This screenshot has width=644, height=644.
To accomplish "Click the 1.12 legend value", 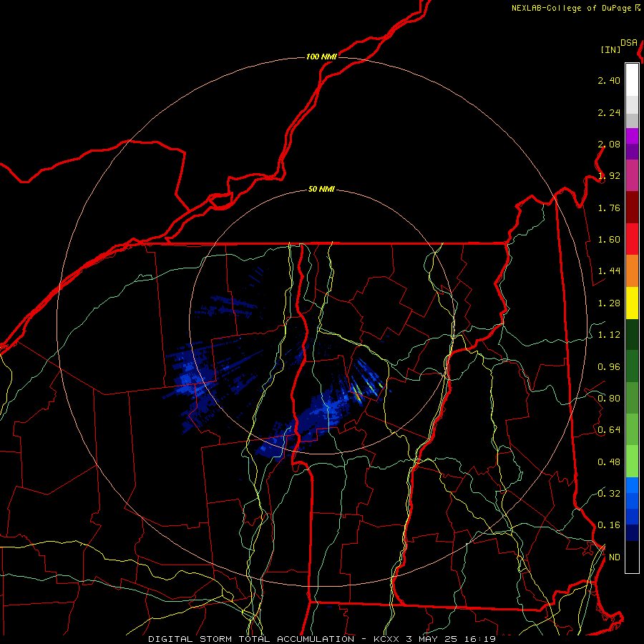I will pyautogui.click(x=609, y=335).
